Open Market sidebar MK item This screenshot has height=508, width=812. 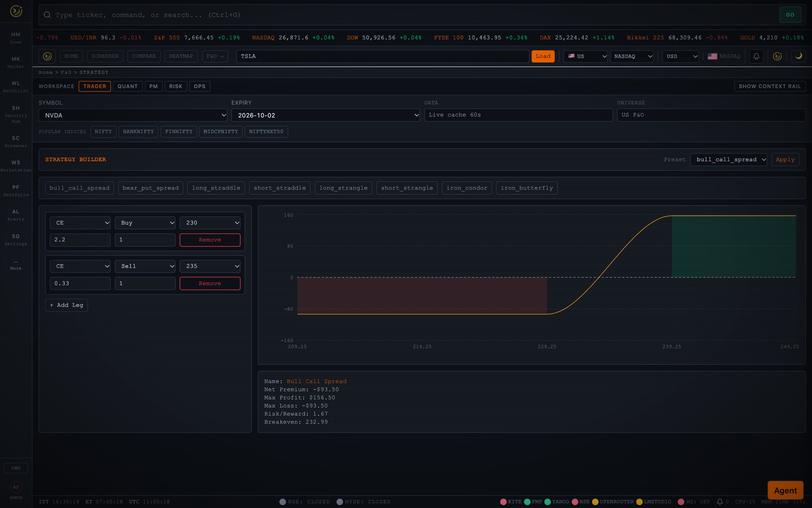coord(16,62)
